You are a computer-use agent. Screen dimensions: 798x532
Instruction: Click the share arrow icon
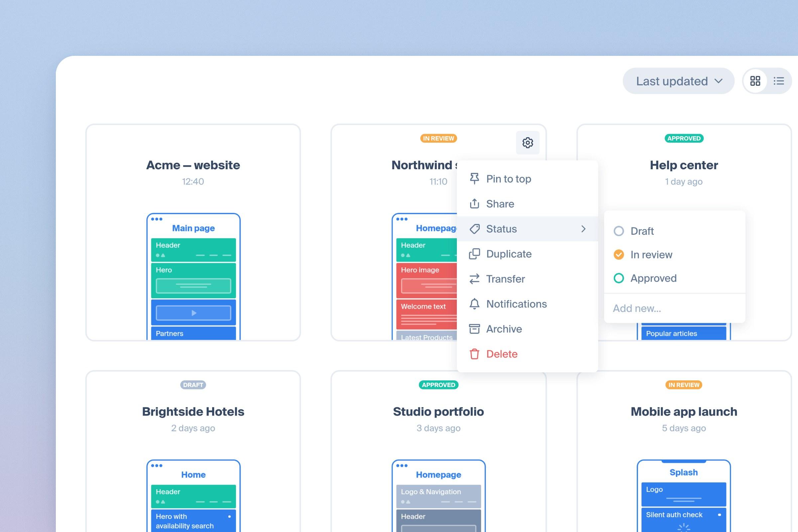tap(474, 203)
